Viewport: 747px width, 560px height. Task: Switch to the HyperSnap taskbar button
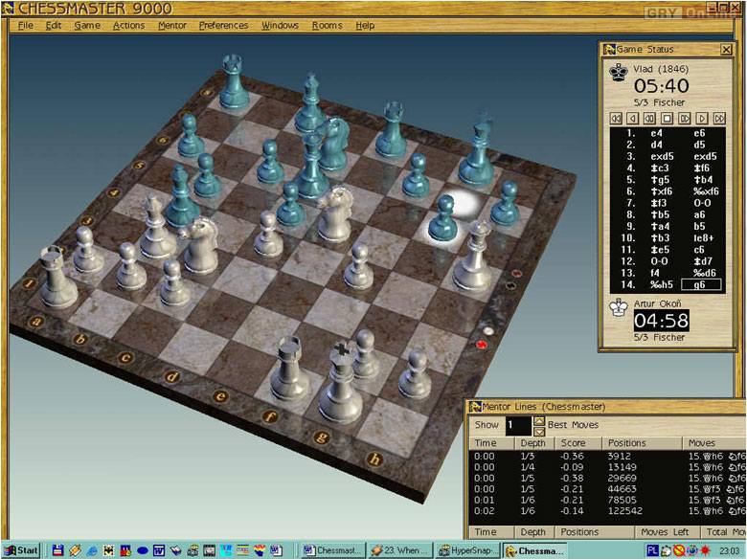tap(468, 550)
